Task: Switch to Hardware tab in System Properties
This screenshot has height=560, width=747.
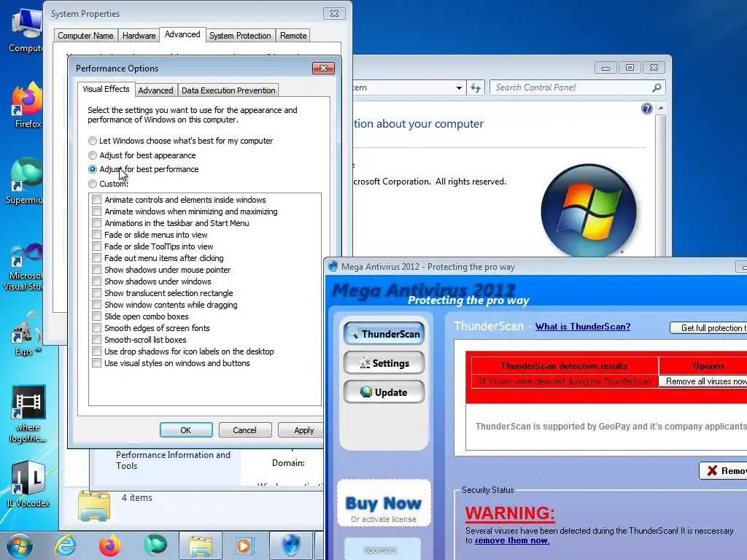Action: tap(139, 36)
